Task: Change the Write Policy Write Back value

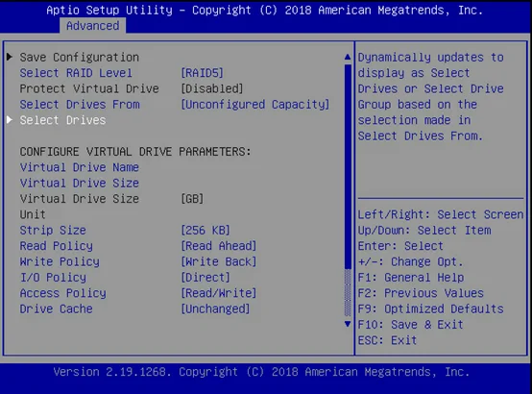Action: (219, 261)
